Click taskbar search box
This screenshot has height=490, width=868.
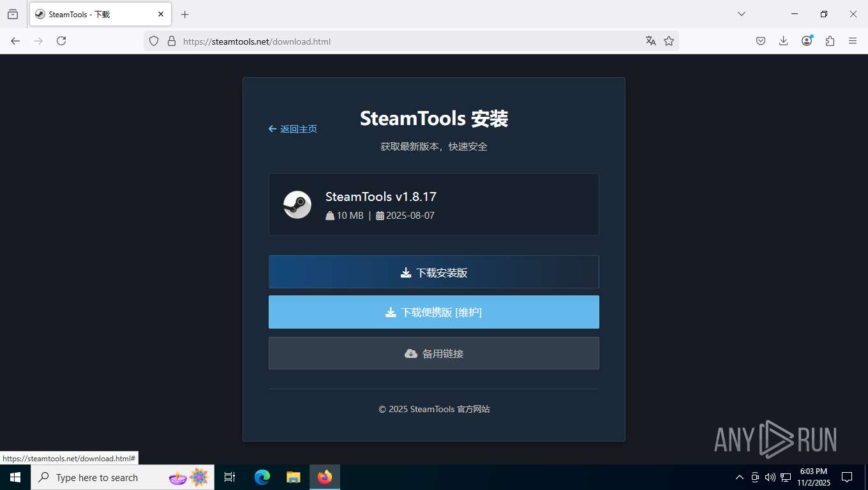123,477
